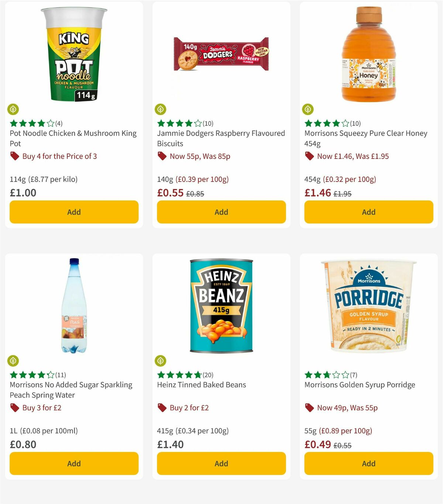The image size is (443, 504).
Task: Open the Pot Noodle Chicken & Mushroom product page
Action: coord(73,138)
